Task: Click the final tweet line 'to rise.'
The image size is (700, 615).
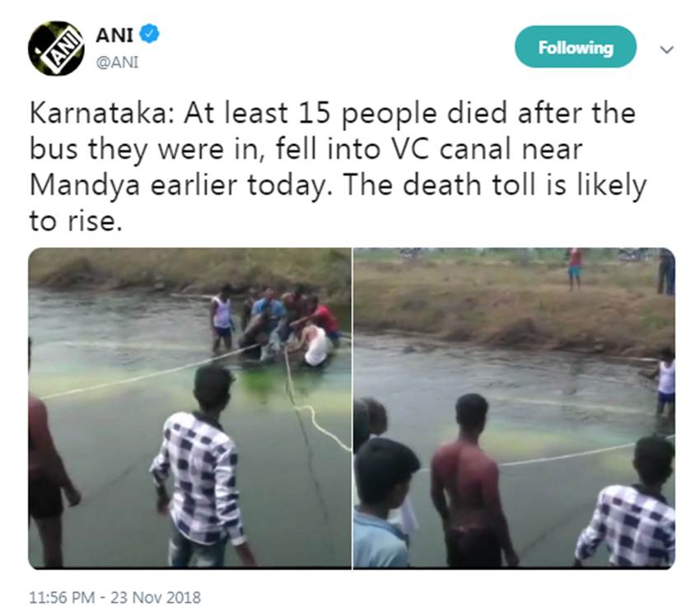Action: coord(75,221)
